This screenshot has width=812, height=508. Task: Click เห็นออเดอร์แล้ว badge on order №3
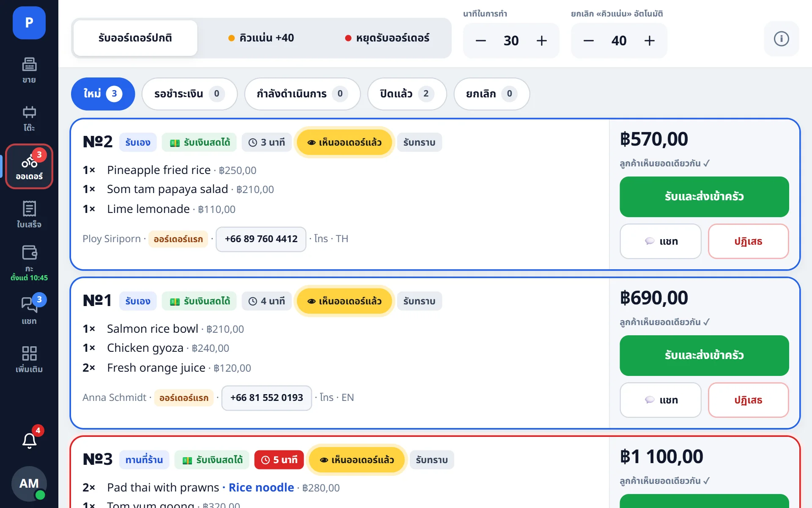(x=357, y=460)
